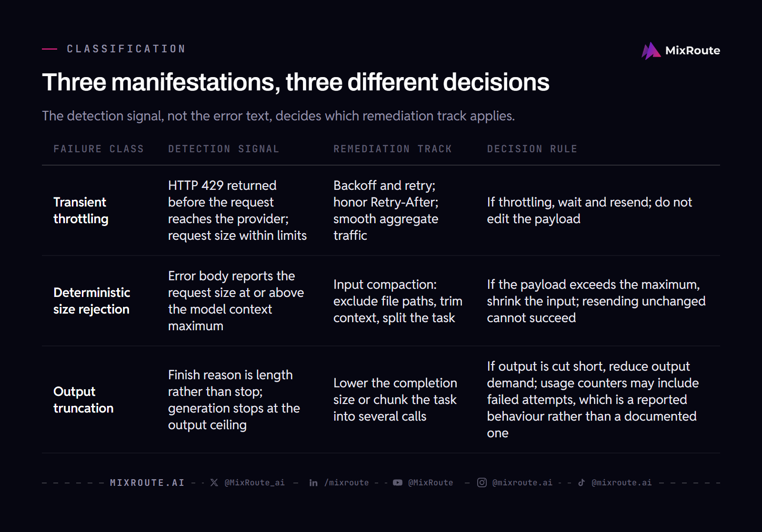The width and height of the screenshot is (762, 532).
Task: Click the MixRoute brand name text
Action: pos(692,50)
